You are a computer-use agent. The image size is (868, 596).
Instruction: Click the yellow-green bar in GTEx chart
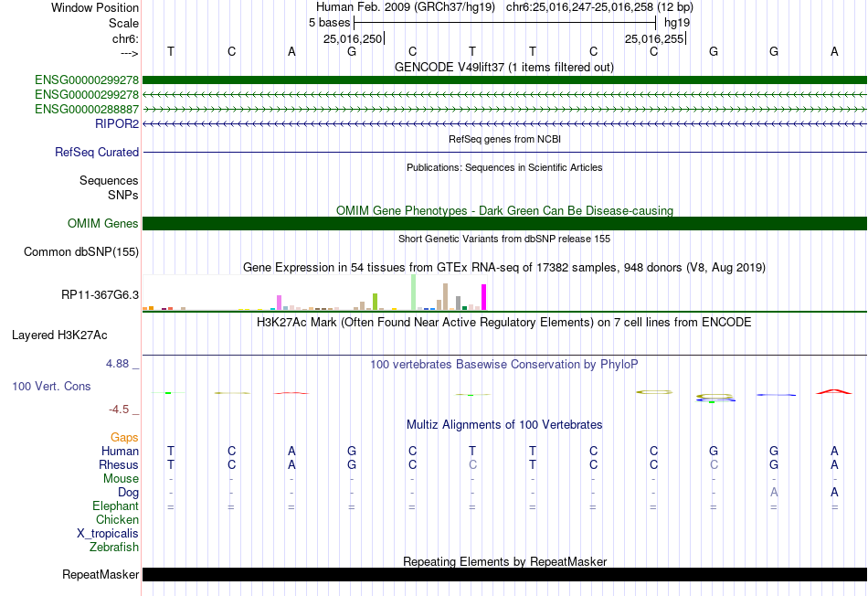(375, 302)
